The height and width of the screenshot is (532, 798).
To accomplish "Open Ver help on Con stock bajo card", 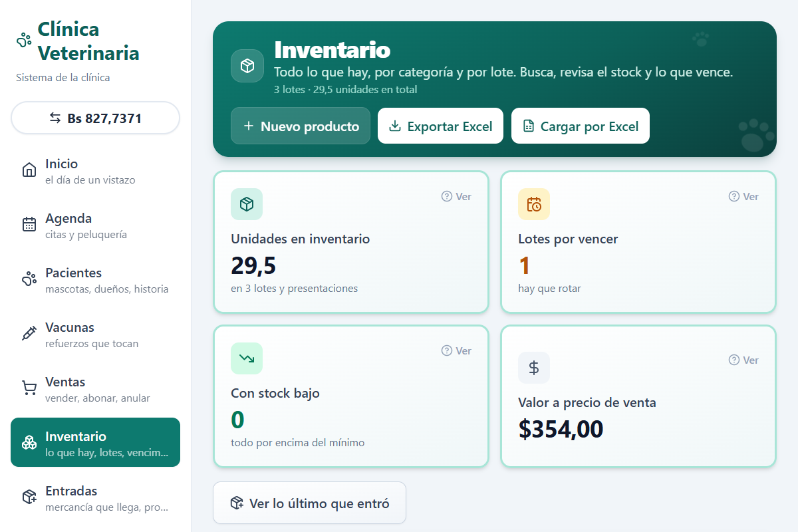I will (x=456, y=350).
